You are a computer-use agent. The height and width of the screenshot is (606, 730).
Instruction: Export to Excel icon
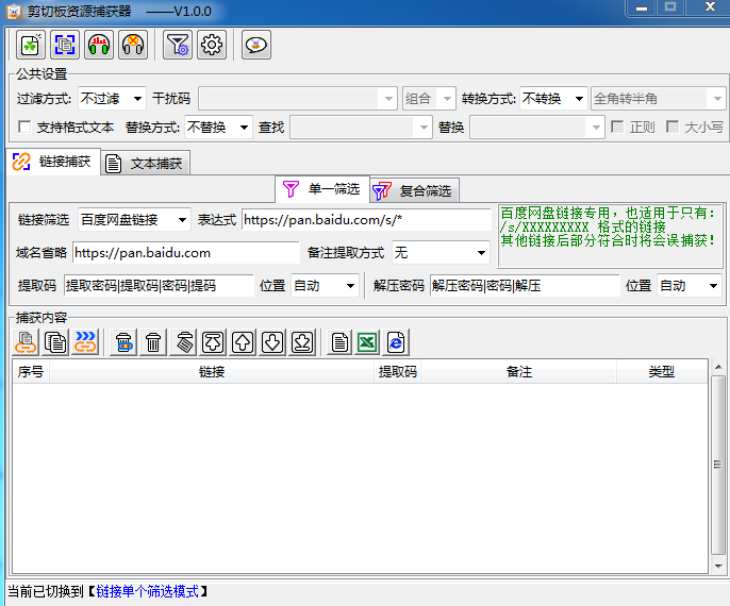pyautogui.click(x=368, y=343)
